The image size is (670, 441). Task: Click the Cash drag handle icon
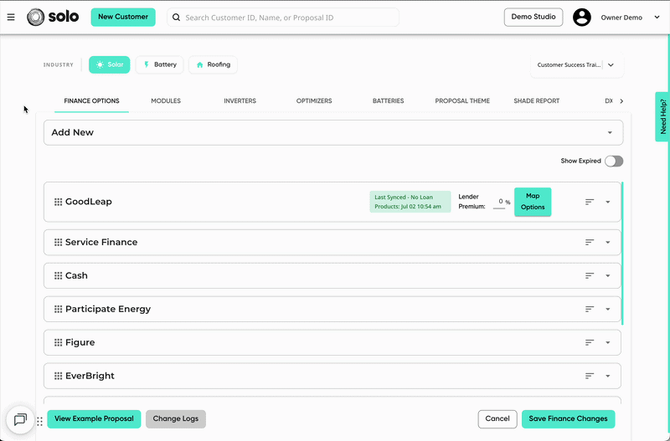[58, 276]
